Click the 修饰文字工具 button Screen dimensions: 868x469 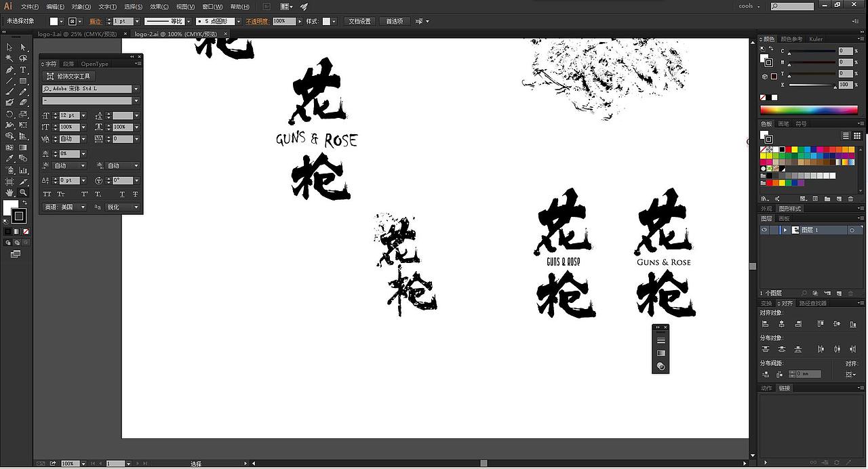click(68, 76)
